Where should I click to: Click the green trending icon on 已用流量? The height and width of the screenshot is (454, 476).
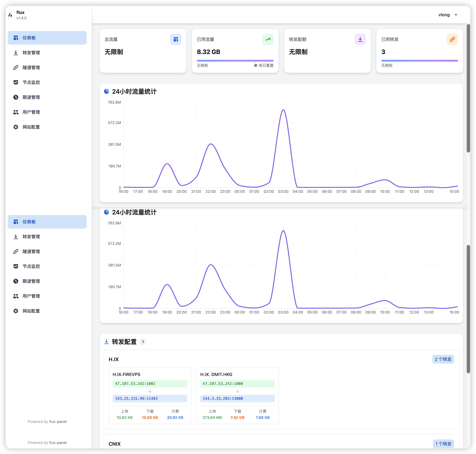268,39
